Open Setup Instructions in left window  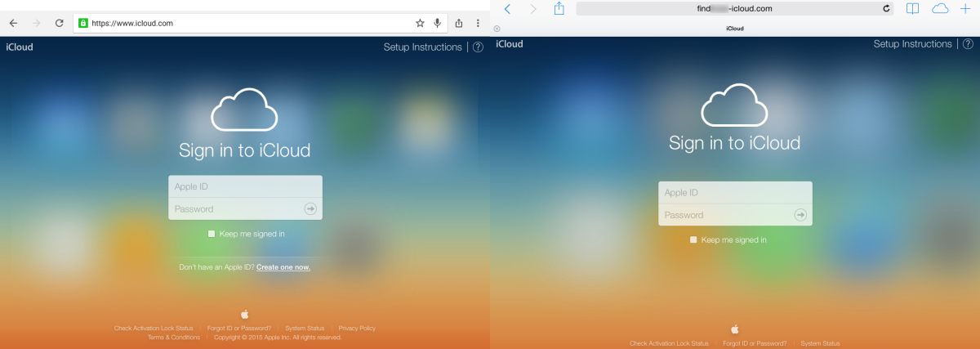click(423, 47)
